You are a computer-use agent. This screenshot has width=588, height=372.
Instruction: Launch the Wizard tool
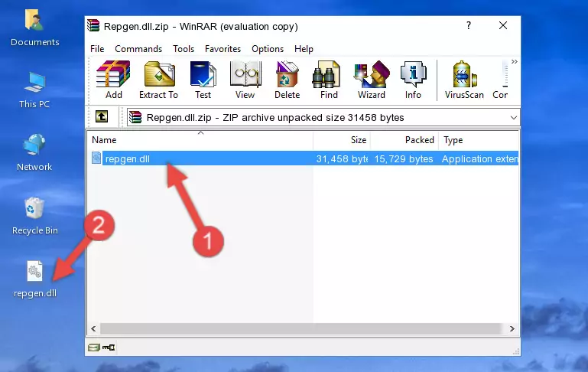point(372,80)
